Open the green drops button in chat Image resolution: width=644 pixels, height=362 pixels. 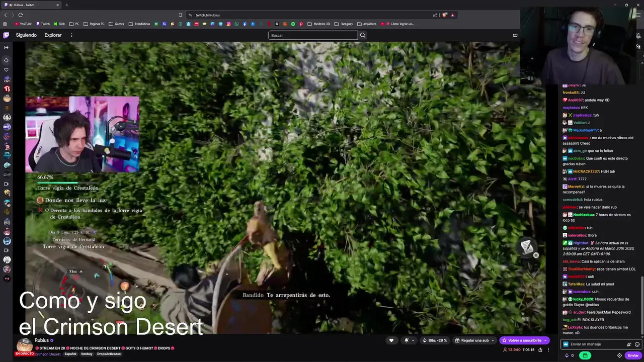(x=585, y=355)
